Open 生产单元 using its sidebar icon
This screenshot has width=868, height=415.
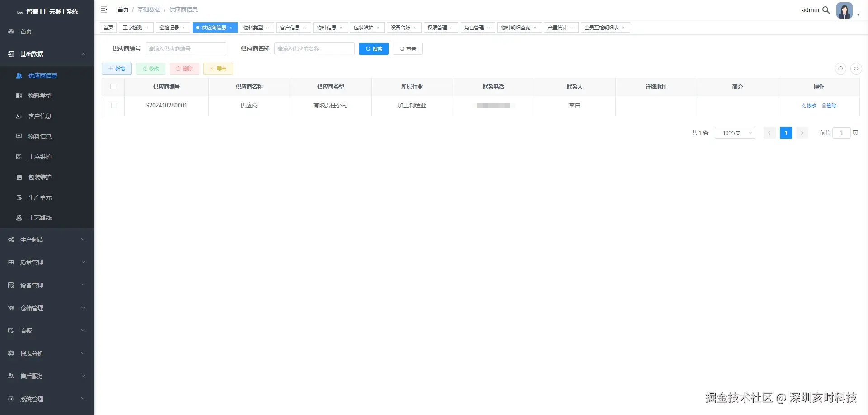19,197
